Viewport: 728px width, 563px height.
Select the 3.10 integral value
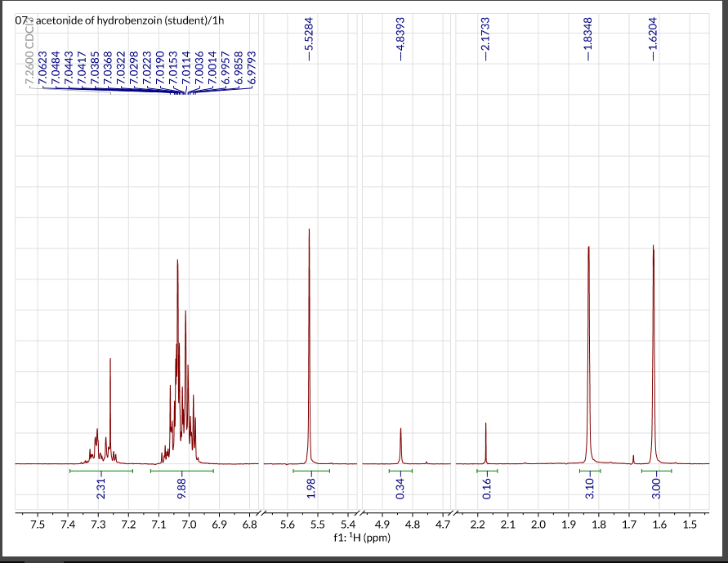[590, 489]
